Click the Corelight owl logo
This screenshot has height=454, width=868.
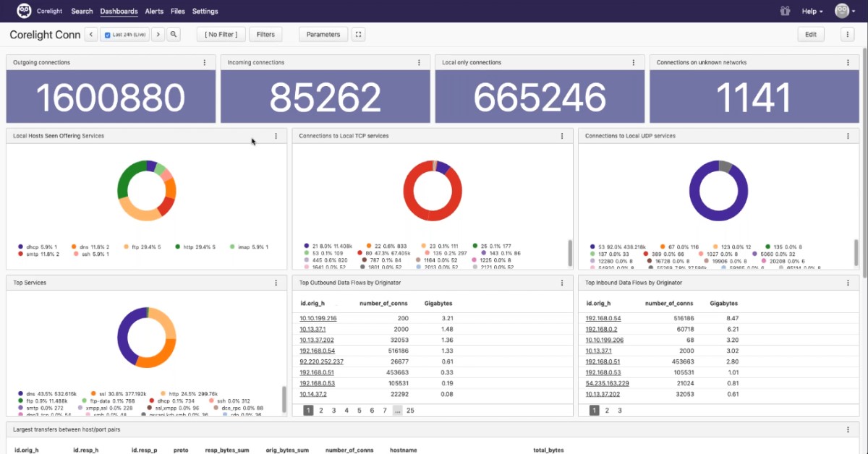tap(25, 11)
